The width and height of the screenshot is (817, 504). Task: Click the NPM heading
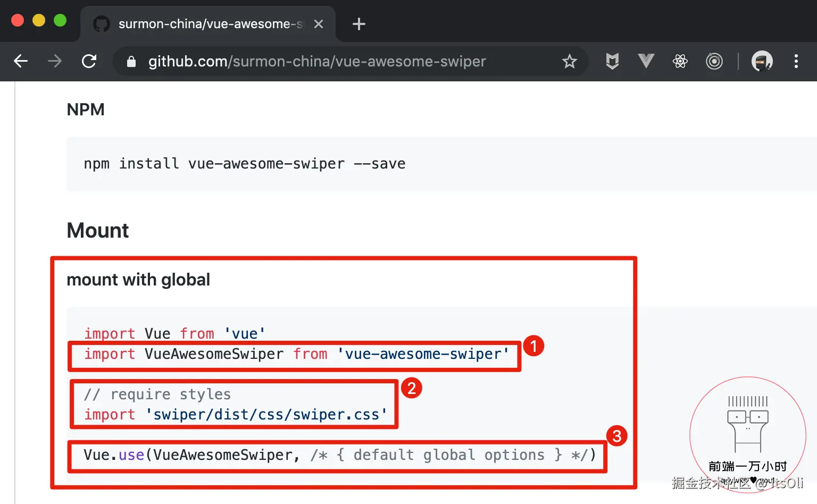coord(86,110)
